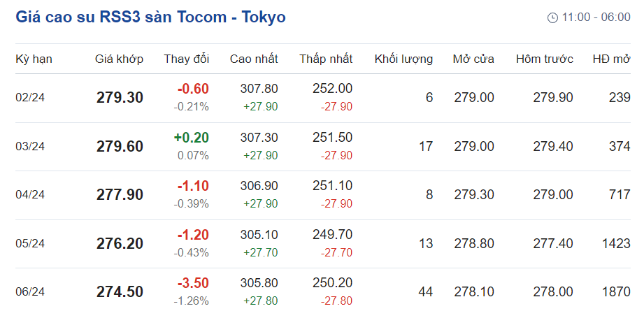Select the 04/24 contract row label
The image size is (644, 311).
pos(30,195)
